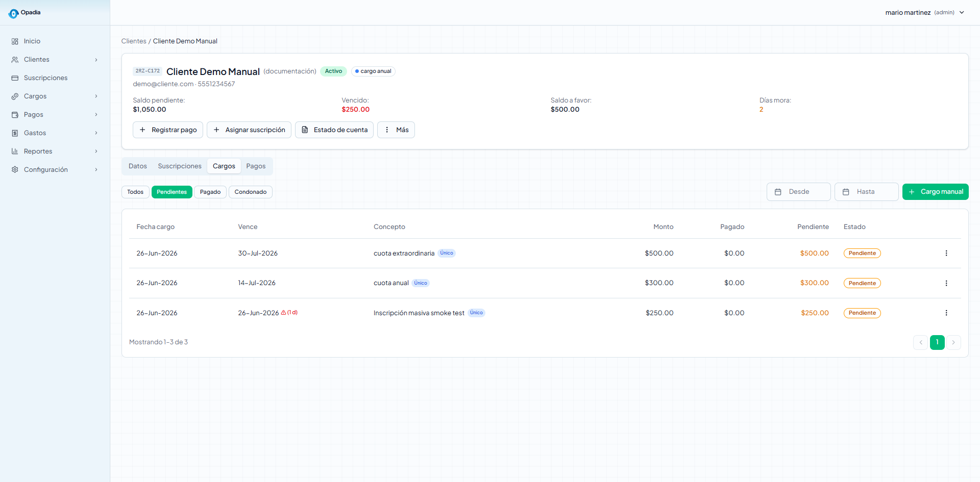Screen dimensions: 980x482
Task: Open actions menu for cuota anual row
Action: pos(946,283)
